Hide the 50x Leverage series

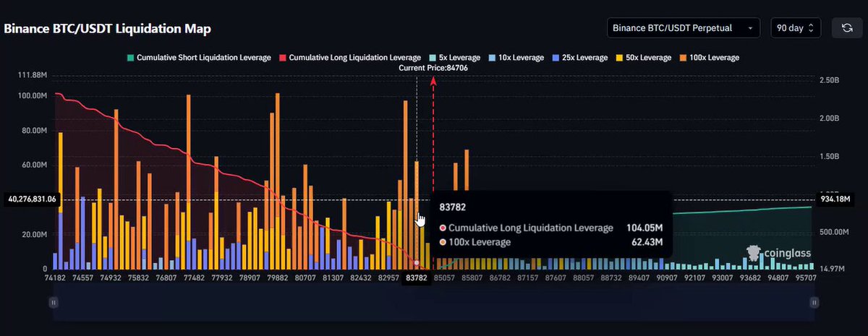pyautogui.click(x=643, y=57)
